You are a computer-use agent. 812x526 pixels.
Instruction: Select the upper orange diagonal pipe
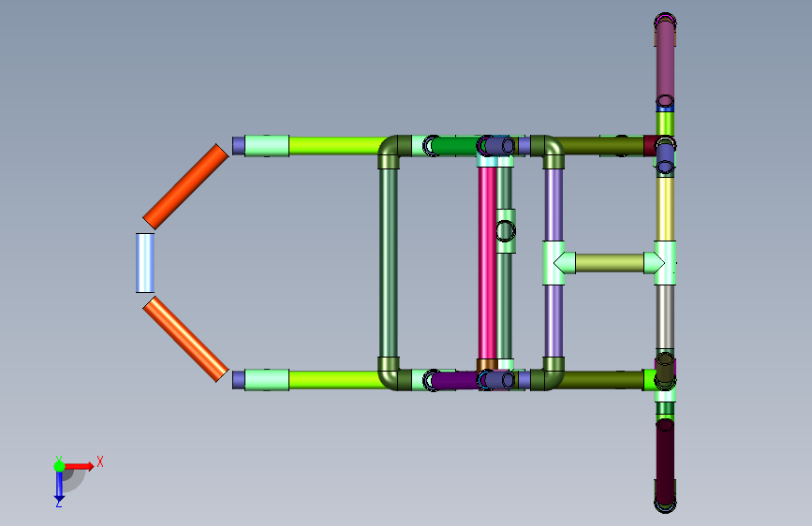pyautogui.click(x=185, y=186)
